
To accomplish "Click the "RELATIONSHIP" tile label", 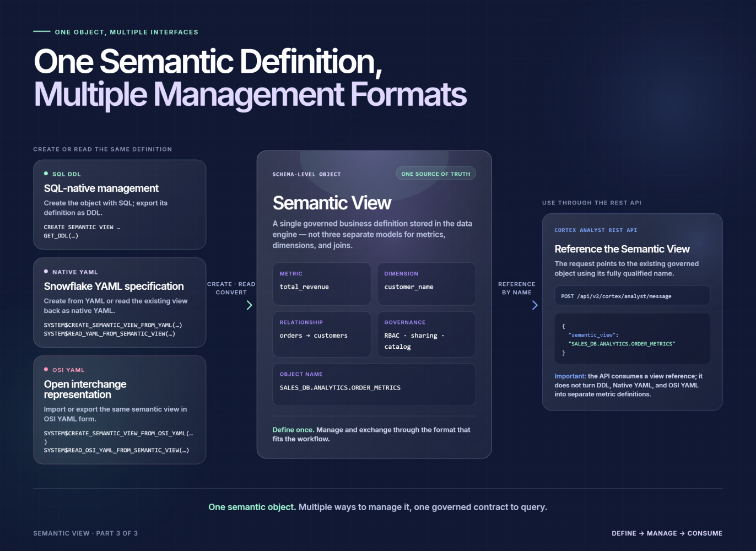I will tap(301, 322).
